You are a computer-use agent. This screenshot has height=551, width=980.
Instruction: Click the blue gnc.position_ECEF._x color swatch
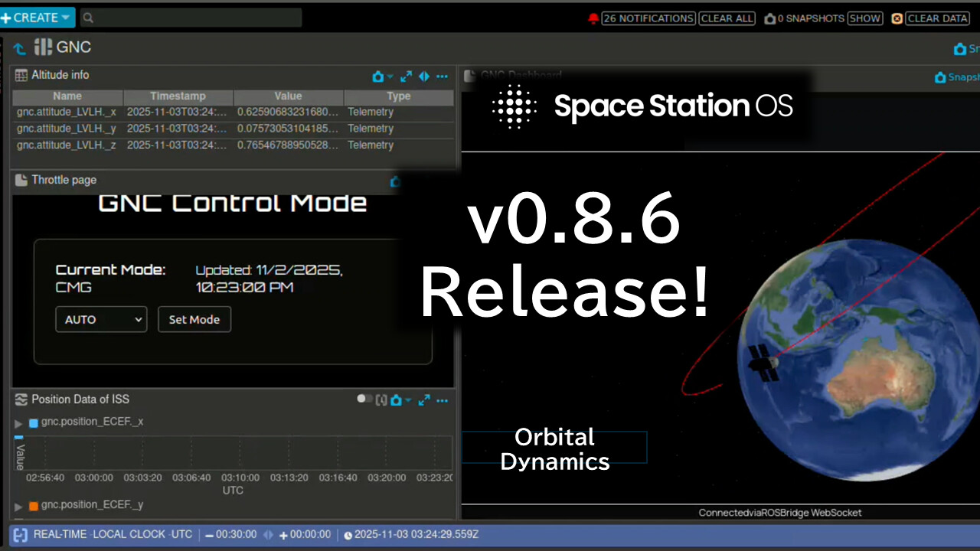34,422
